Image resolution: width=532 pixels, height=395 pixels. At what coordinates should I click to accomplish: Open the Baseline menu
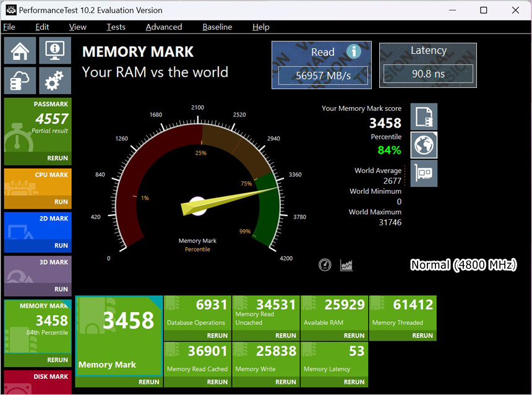click(x=217, y=27)
